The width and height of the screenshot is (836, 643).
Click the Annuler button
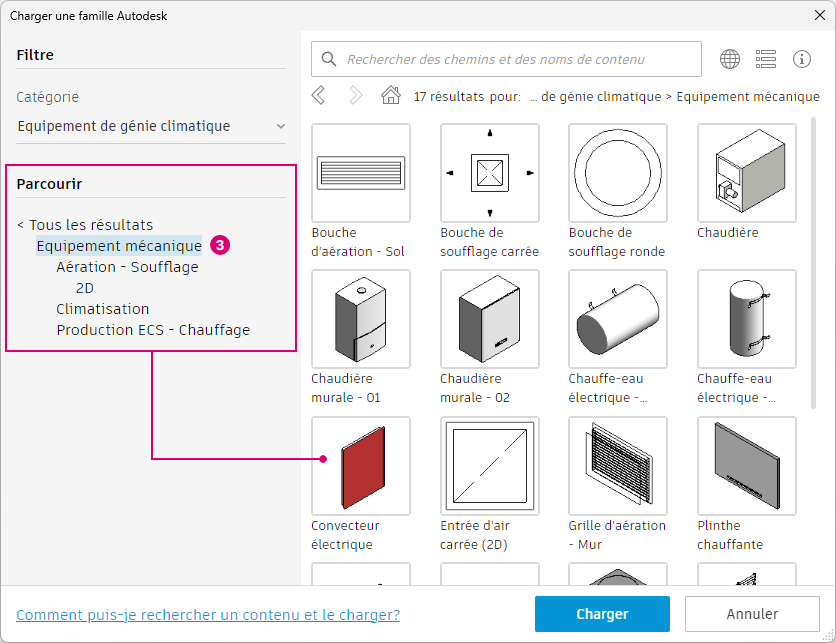tap(752, 614)
